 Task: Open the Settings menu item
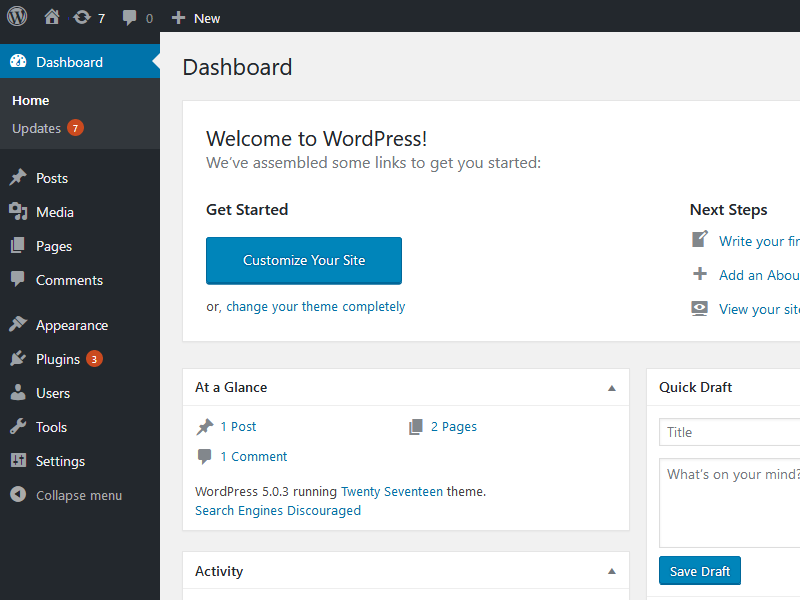coord(60,461)
